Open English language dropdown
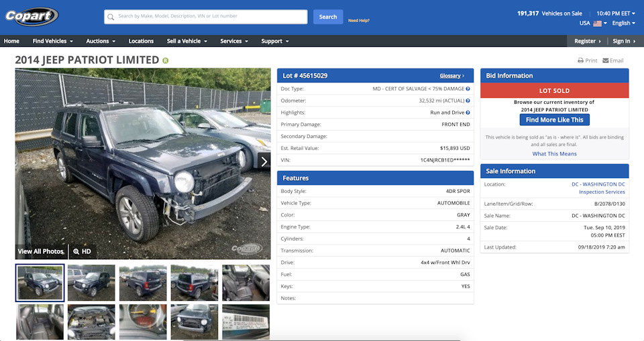 point(623,23)
